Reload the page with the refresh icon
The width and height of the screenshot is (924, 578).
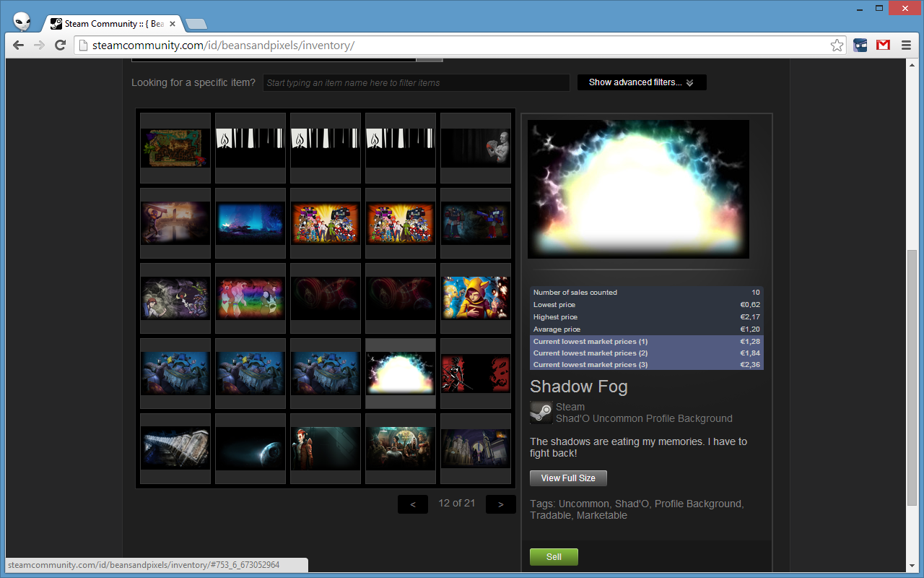pyautogui.click(x=61, y=46)
